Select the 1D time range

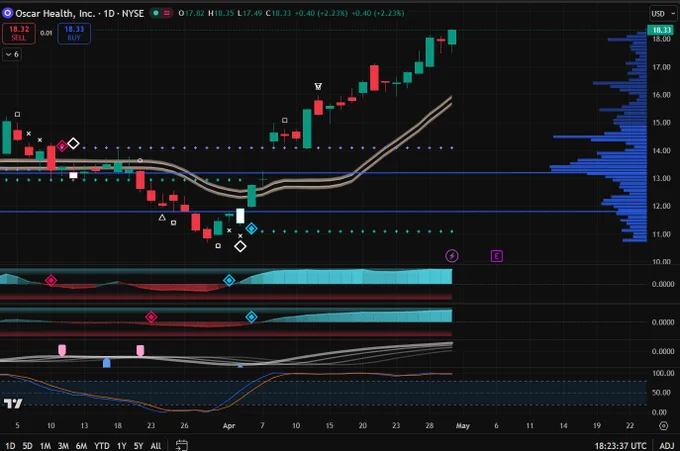click(x=10, y=445)
